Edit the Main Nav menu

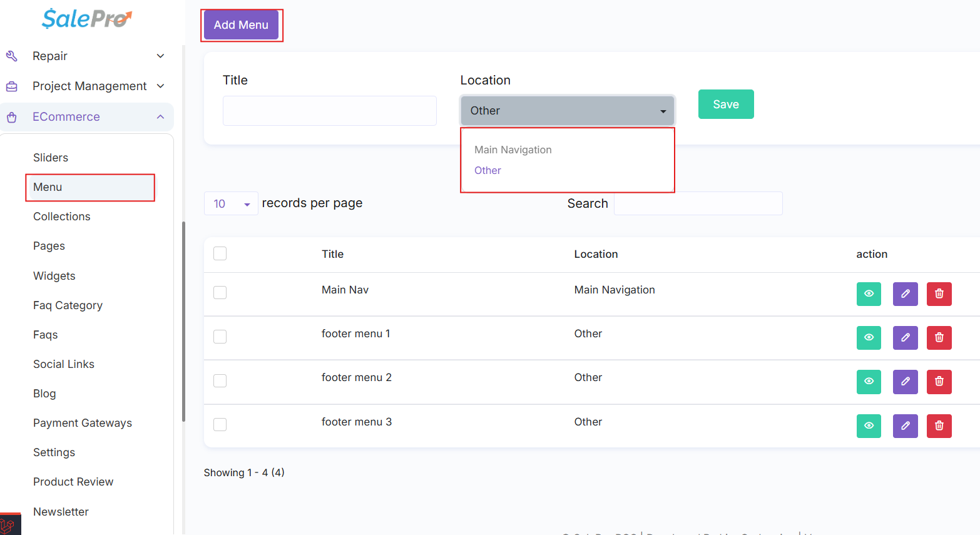pyautogui.click(x=906, y=294)
